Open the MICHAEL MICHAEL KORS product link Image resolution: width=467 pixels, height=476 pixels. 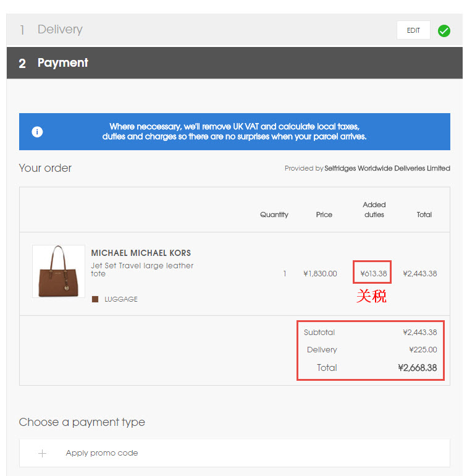click(x=141, y=253)
